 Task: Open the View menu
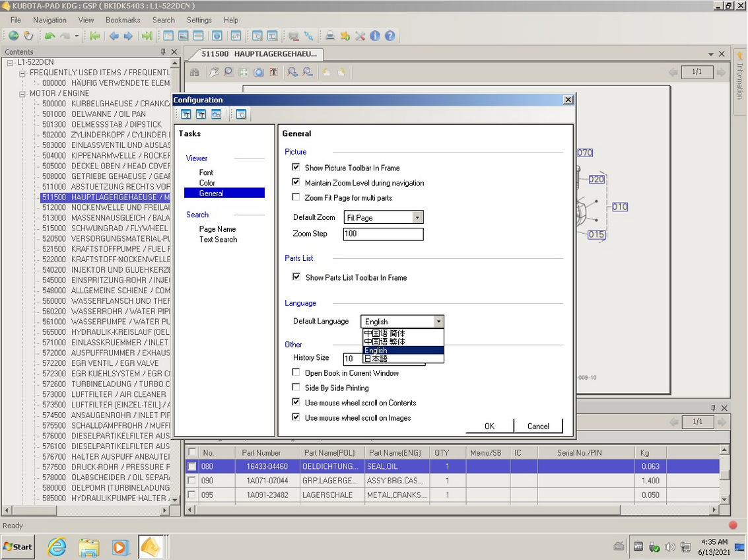pyautogui.click(x=86, y=20)
